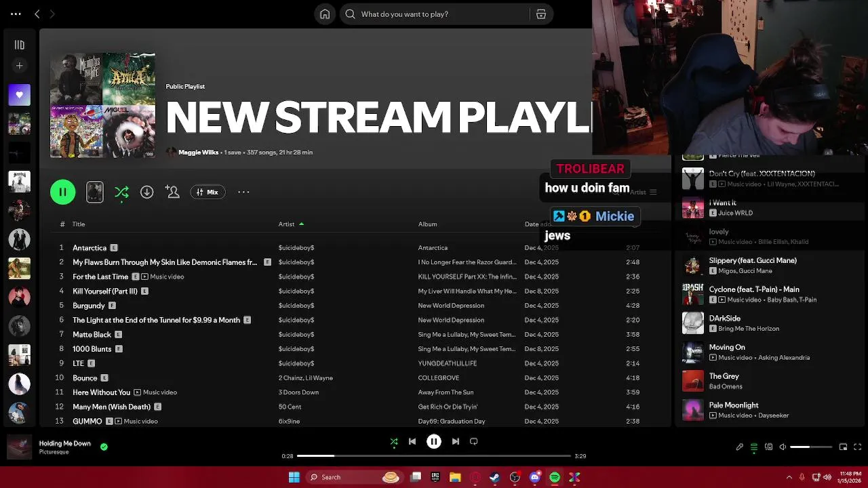Mute with the speaker icon
Viewport: 868px width, 488px height.
pyautogui.click(x=783, y=447)
